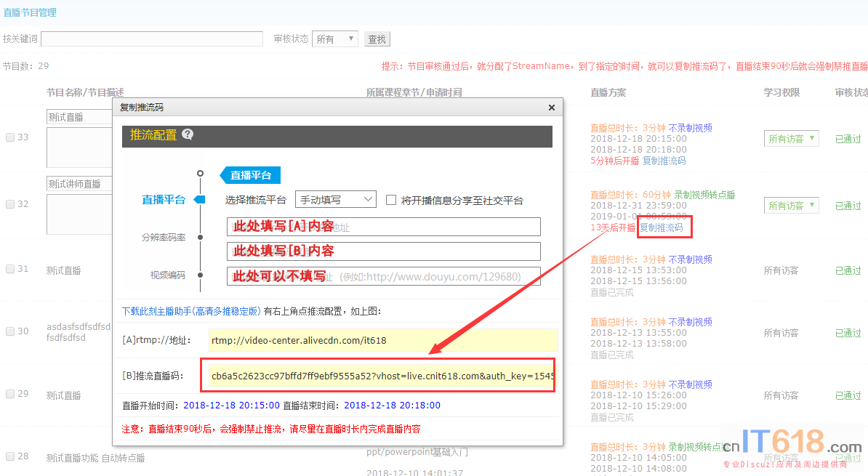Select the 视频编码 step node
The image size is (868, 476).
click(200, 275)
